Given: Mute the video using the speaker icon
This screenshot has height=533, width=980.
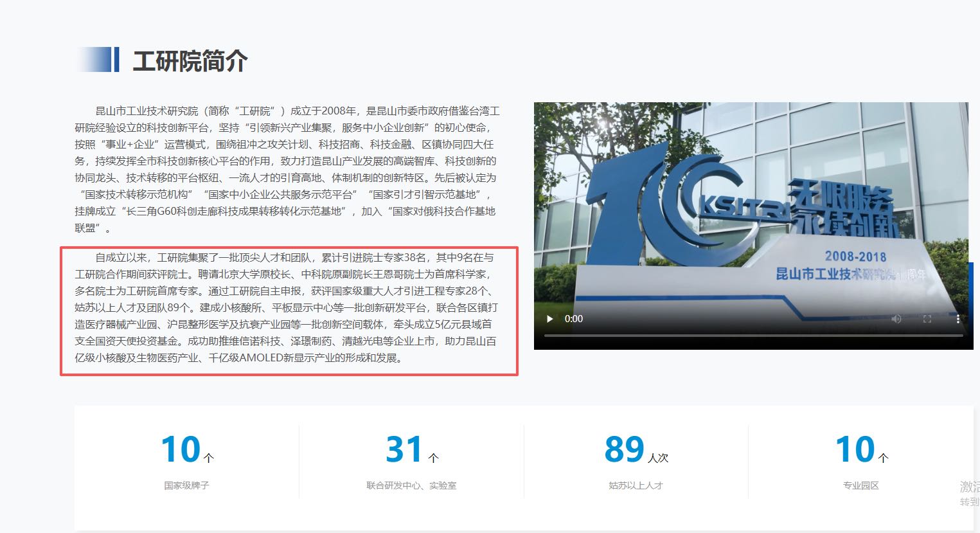Looking at the screenshot, I should 896,319.
